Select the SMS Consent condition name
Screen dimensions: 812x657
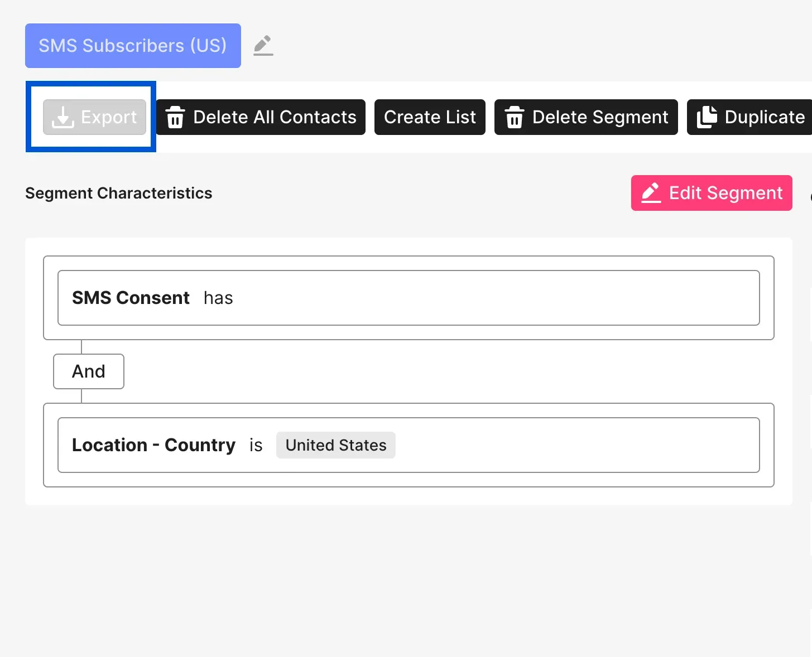[131, 298]
